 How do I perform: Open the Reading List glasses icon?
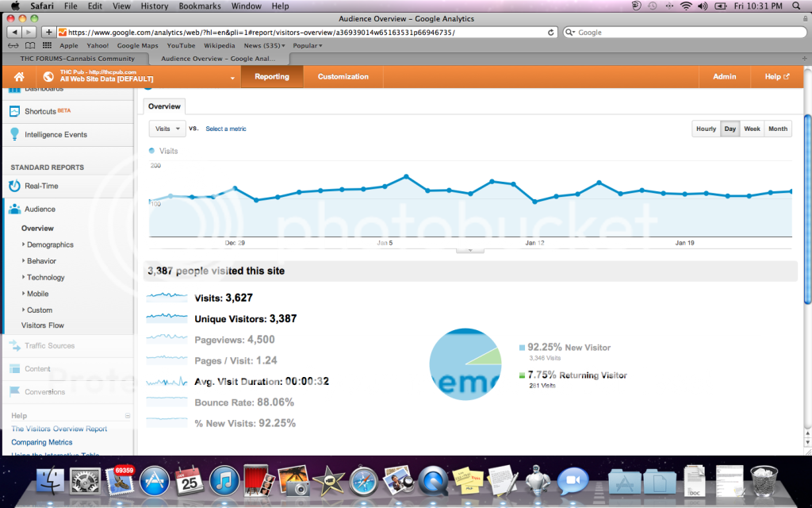[x=13, y=45]
